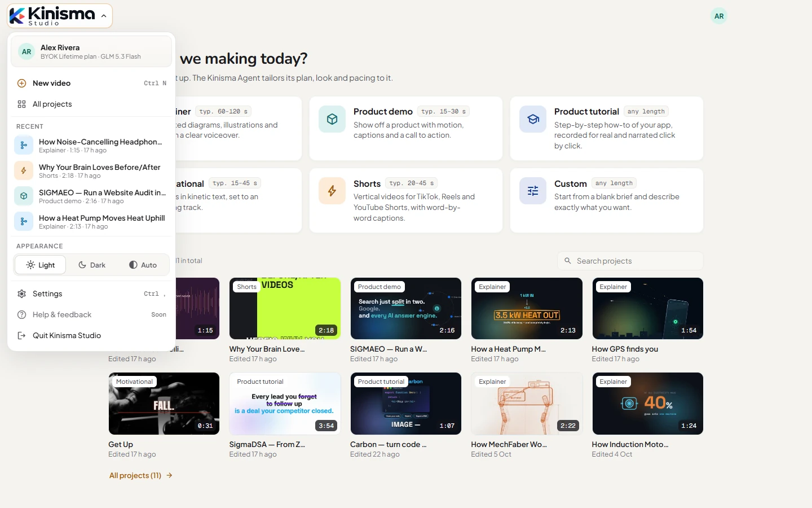Open How a Heat Pump thumbnail

(x=527, y=308)
